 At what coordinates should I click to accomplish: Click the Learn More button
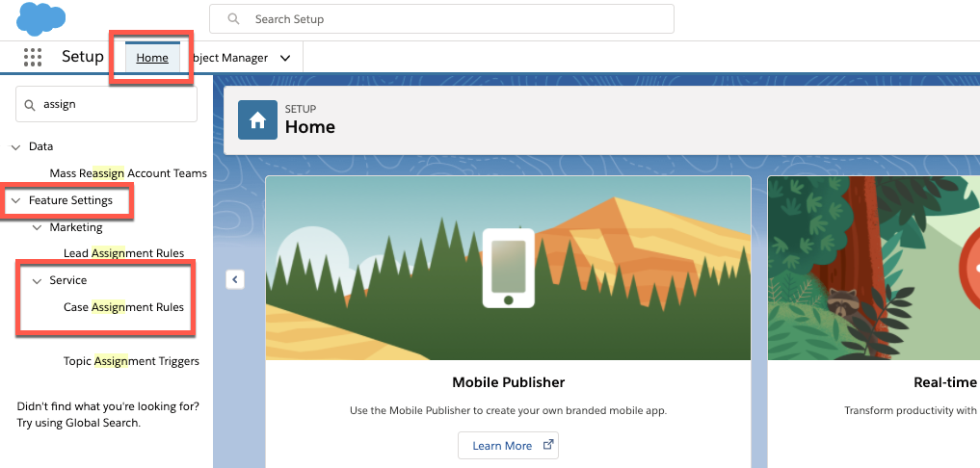pos(508,446)
